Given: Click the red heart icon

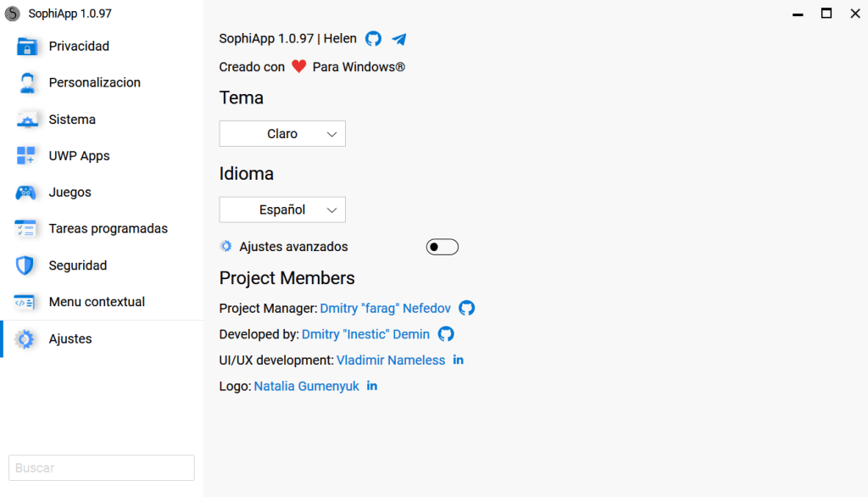Looking at the screenshot, I should (x=299, y=66).
